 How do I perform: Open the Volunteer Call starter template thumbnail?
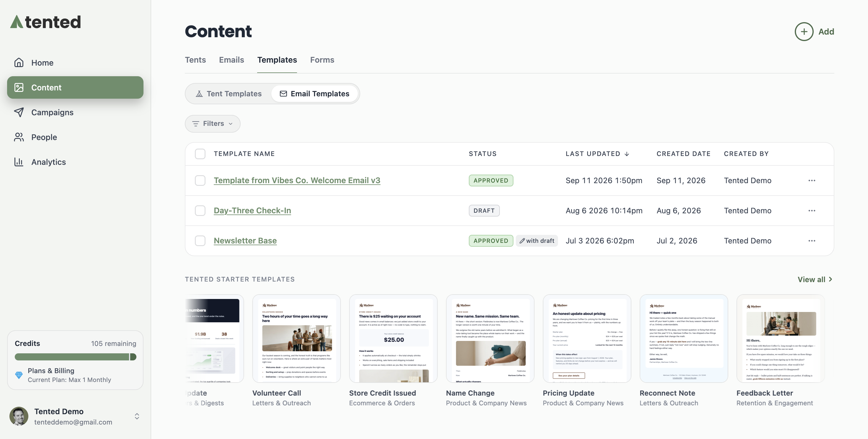pyautogui.click(x=296, y=339)
